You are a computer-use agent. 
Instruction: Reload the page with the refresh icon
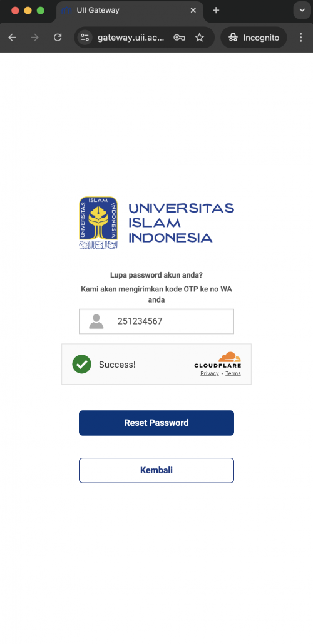pyautogui.click(x=58, y=38)
